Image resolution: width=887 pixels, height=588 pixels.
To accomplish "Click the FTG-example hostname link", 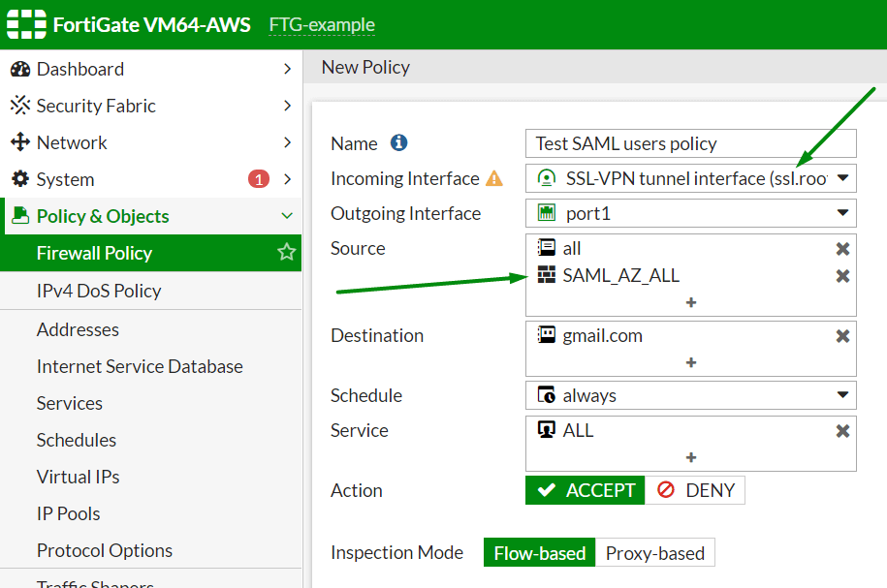I will click(321, 24).
